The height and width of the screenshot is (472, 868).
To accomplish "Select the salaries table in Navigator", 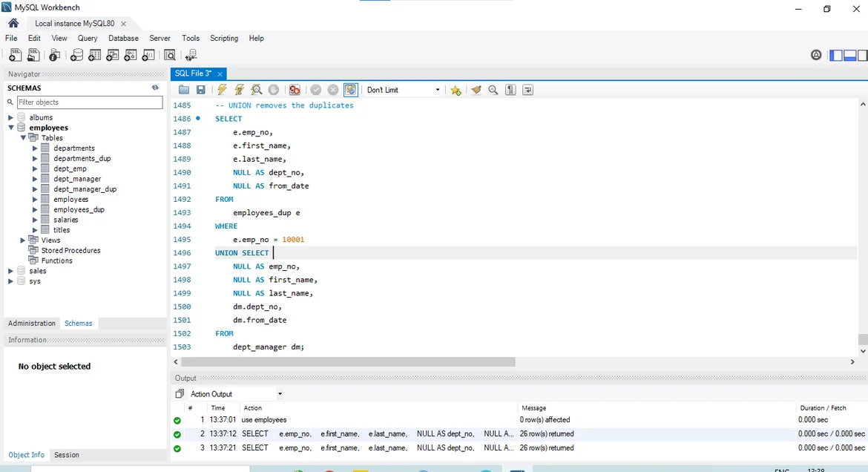I will [65, 220].
